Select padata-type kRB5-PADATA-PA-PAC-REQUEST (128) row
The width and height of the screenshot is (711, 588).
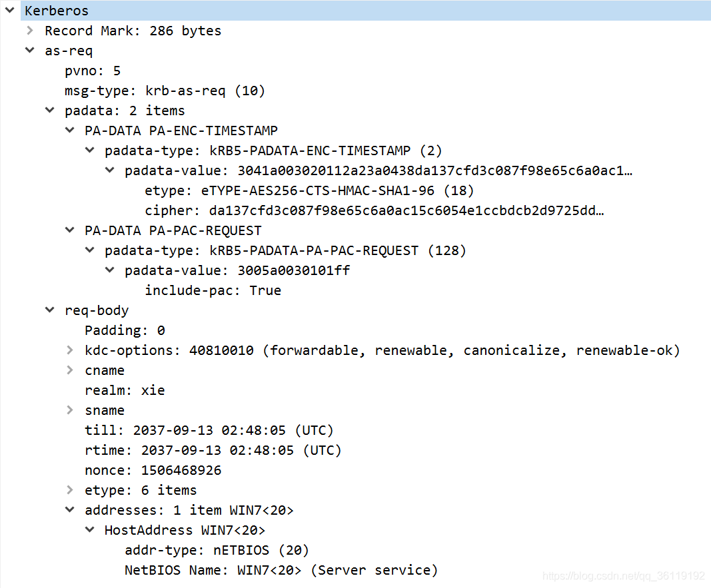click(285, 250)
